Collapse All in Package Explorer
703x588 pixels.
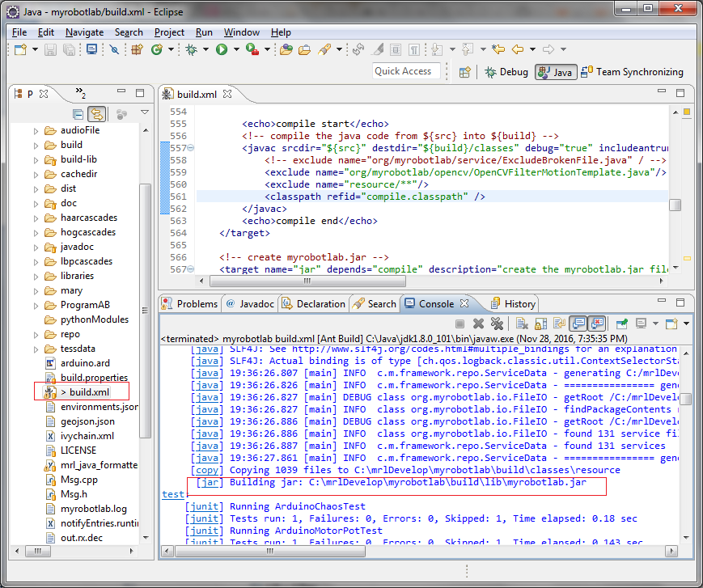click(78, 114)
